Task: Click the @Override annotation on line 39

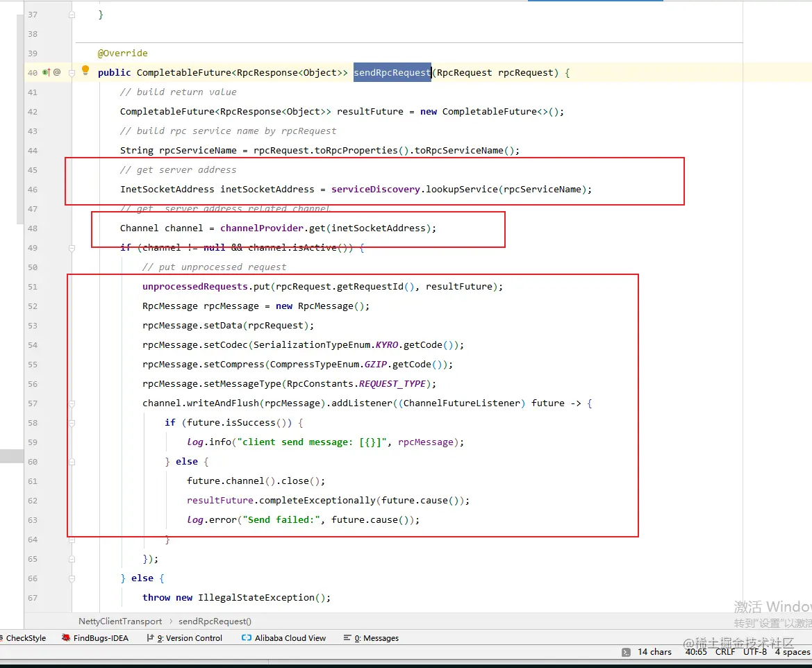Action: (123, 53)
